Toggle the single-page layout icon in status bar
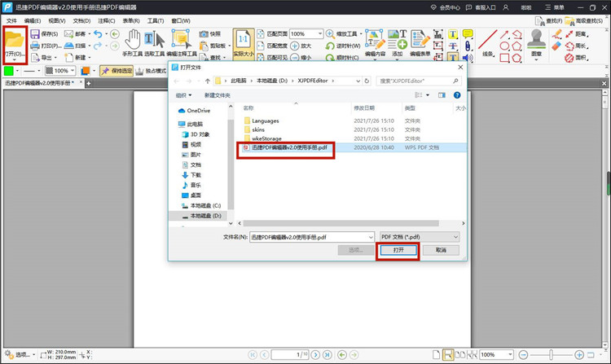Screen dimensions: 611x364 click(437, 355)
